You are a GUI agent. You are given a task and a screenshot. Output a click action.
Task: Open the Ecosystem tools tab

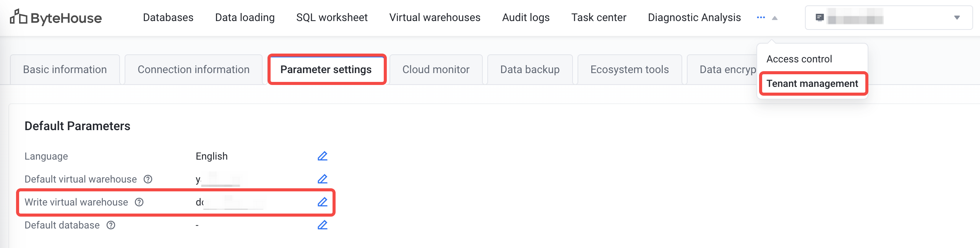pyautogui.click(x=630, y=70)
